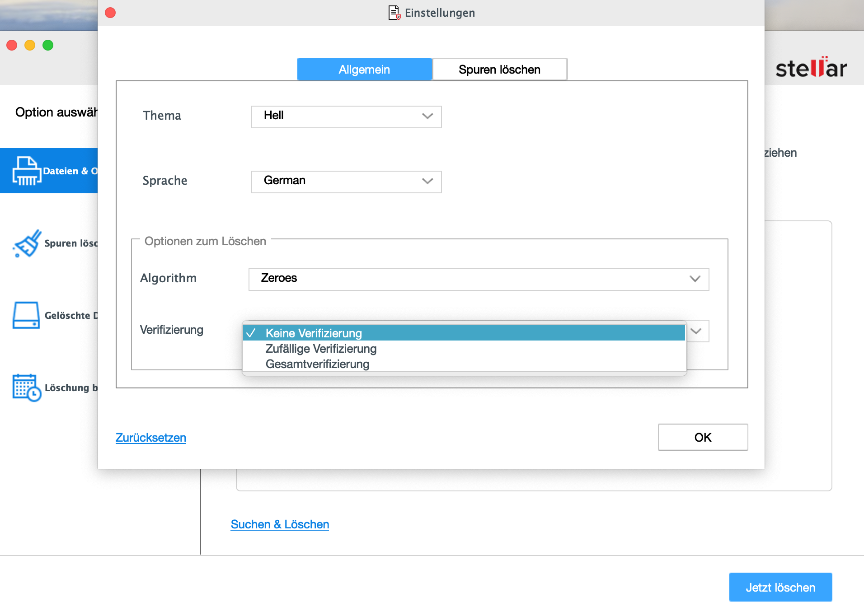Open the Löschung calendar schedule icon
Image resolution: width=864 pixels, height=616 pixels.
tap(27, 387)
